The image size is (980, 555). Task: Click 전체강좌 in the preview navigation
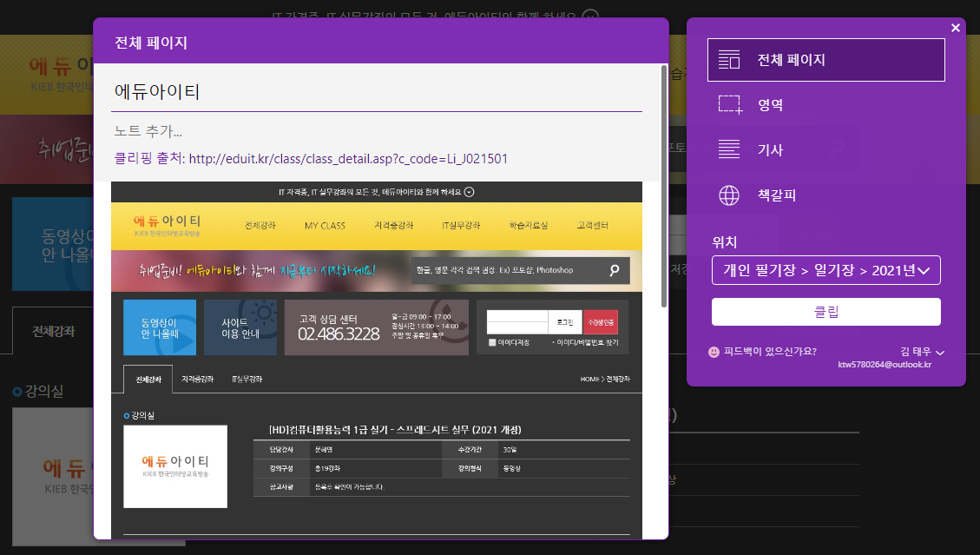point(260,225)
